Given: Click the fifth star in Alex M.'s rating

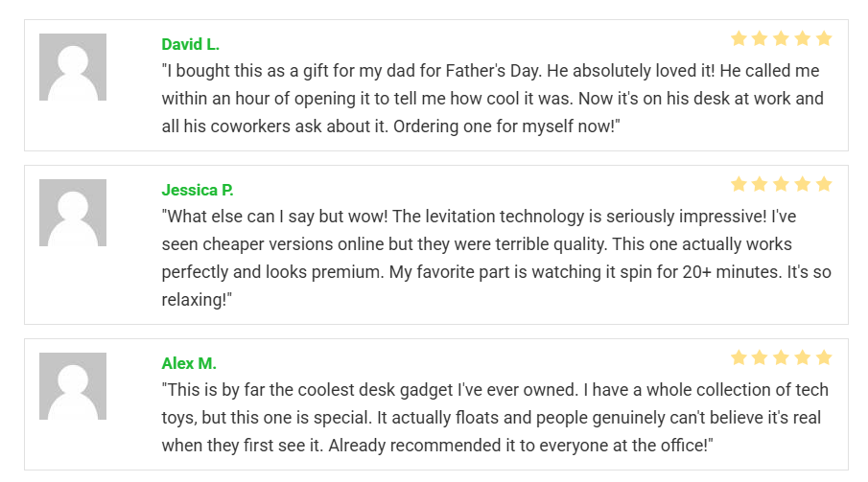Looking at the screenshot, I should coord(823,358).
